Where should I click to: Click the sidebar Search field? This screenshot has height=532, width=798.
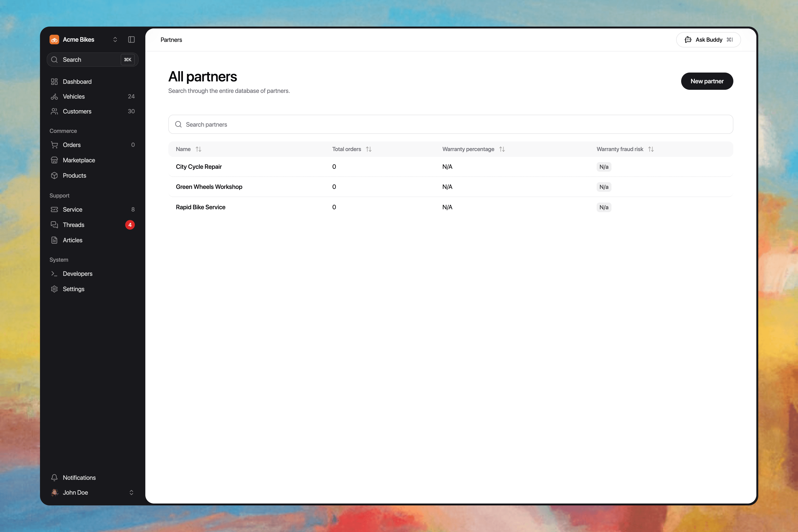pos(92,59)
